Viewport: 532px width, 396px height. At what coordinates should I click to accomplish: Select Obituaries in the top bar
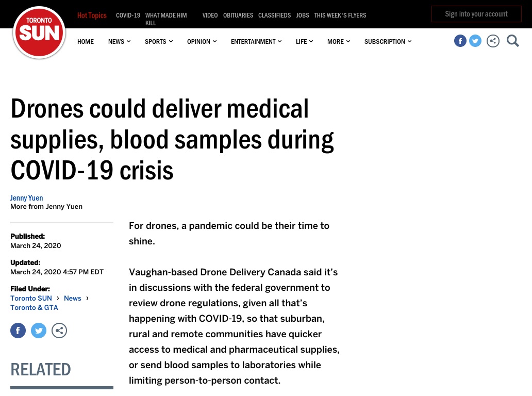tap(238, 15)
